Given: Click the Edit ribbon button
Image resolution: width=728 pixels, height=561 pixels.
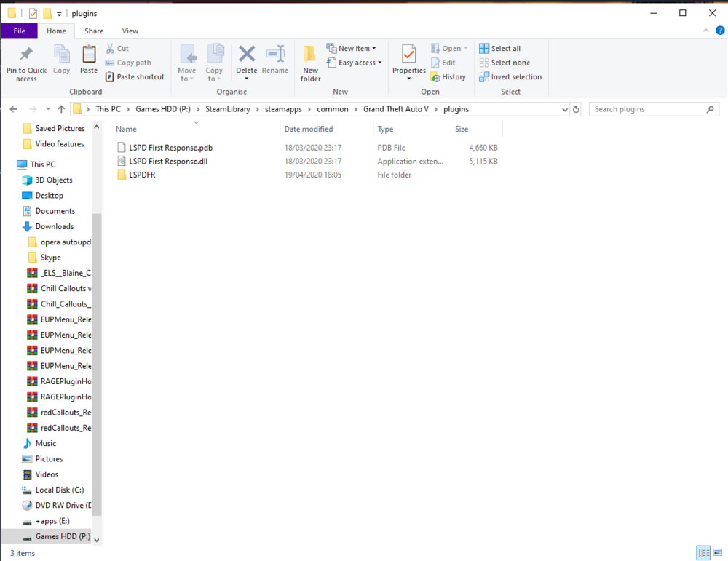Looking at the screenshot, I should click(x=443, y=63).
